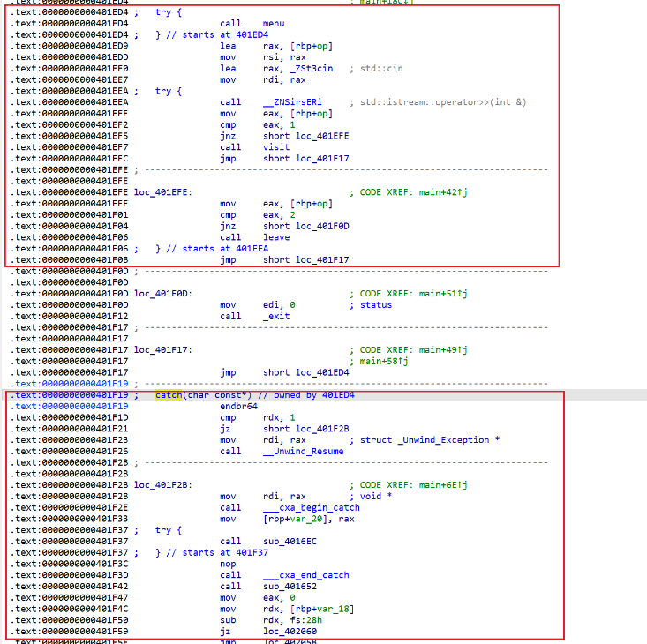Click the '// owned by 401ED4' comment

[x=306, y=395]
